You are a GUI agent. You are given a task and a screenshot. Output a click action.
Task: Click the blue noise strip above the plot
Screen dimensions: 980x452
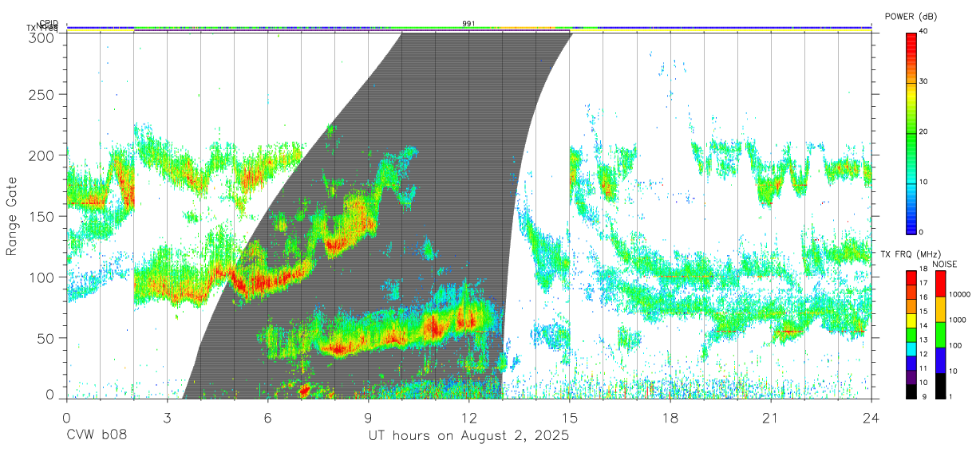(469, 27)
